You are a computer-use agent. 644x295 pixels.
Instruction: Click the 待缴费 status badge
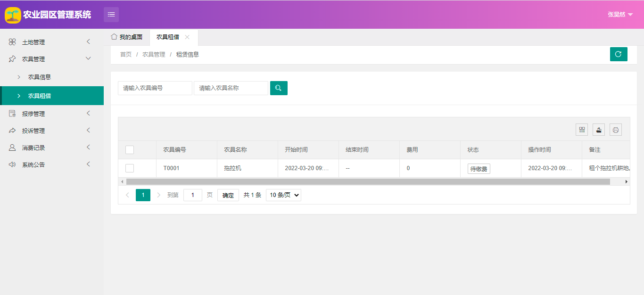coord(479,169)
